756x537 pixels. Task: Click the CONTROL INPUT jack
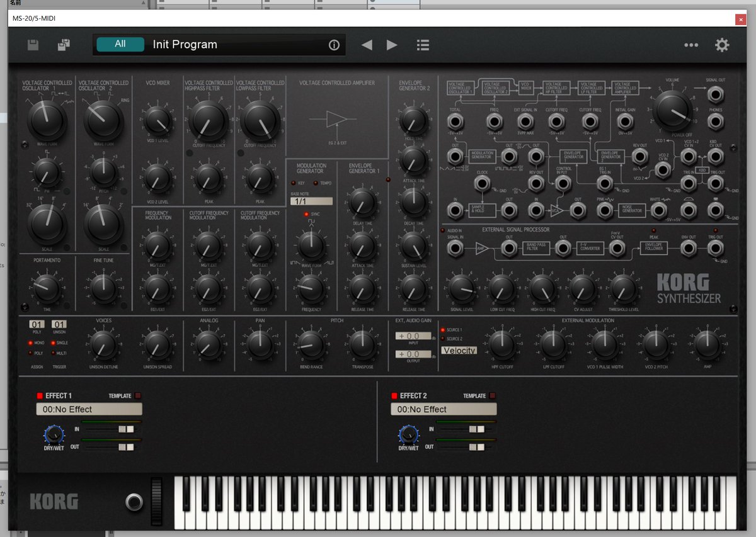pos(564,183)
